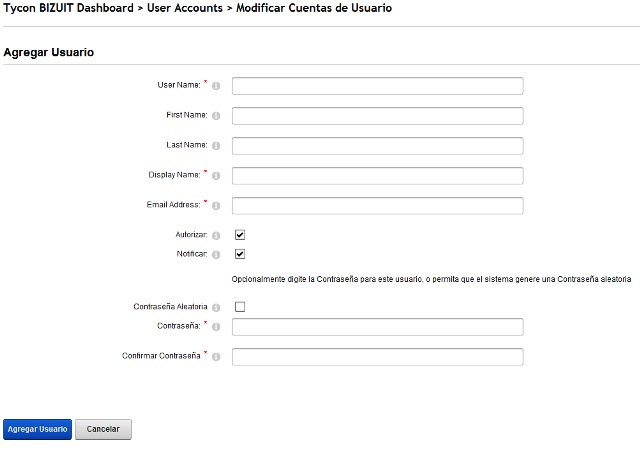The width and height of the screenshot is (640, 450).
Task: Click the Email Address info icon
Action: point(216,205)
